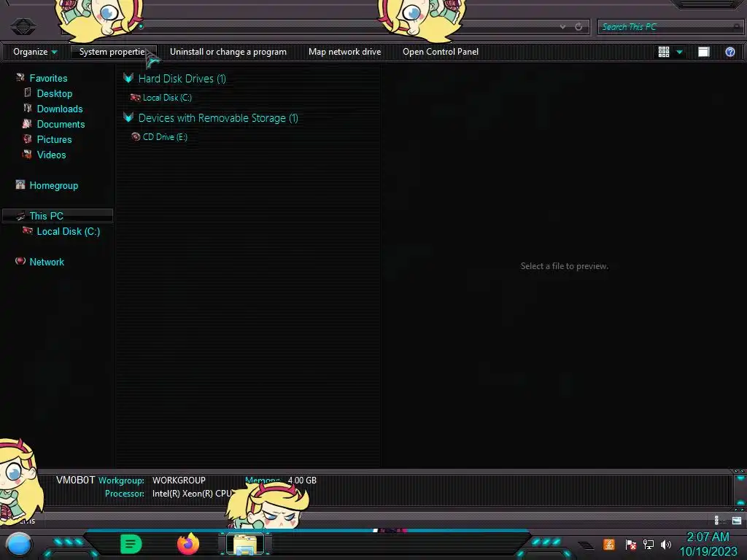Open Pictures in the navigation pane
Viewport: 747px width, 560px height.
(54, 139)
